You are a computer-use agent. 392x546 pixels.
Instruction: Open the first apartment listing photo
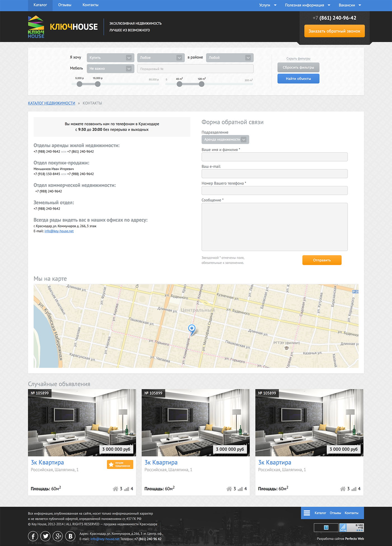tap(82, 423)
